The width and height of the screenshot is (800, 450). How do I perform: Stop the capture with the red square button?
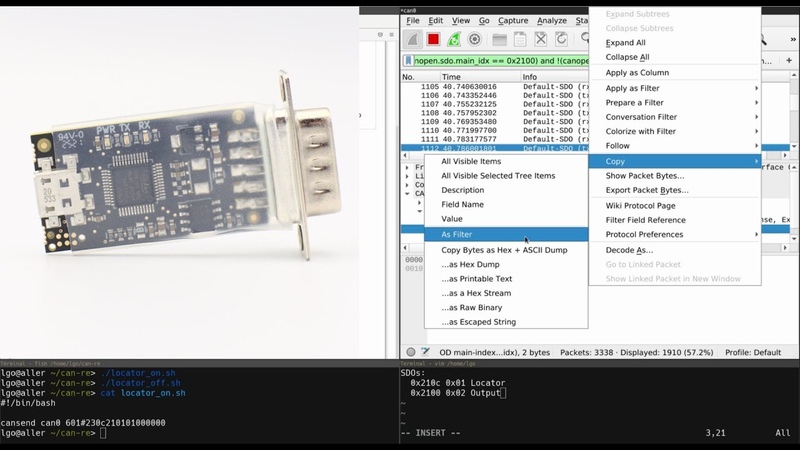433,39
